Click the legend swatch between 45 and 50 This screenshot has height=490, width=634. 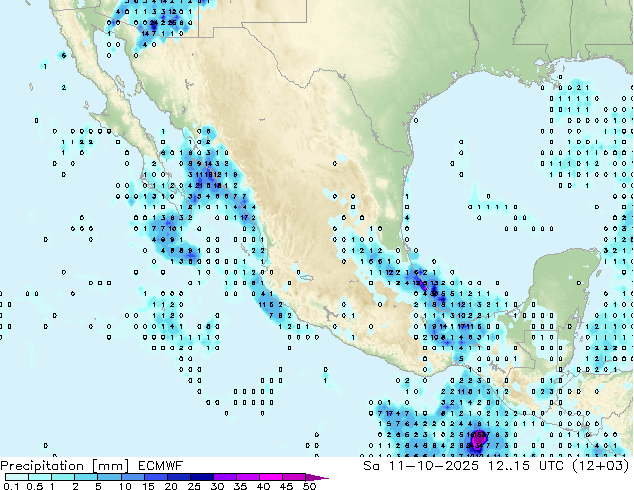tap(294, 477)
